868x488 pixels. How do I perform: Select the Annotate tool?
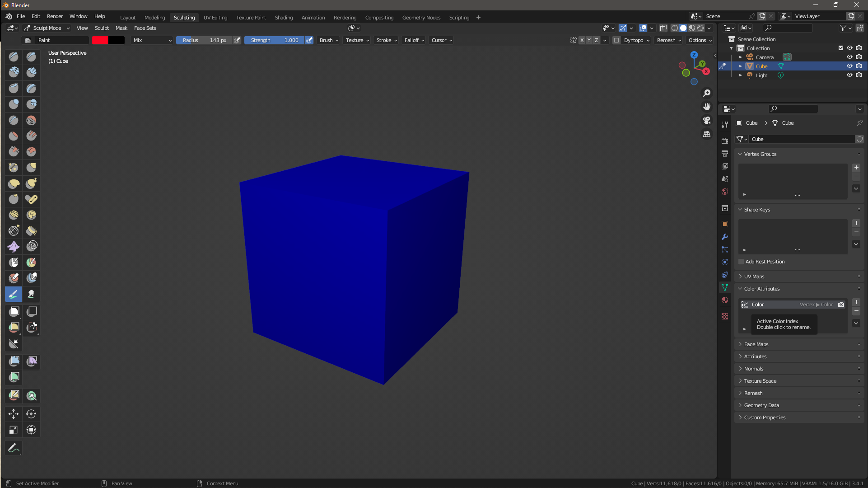point(14,448)
